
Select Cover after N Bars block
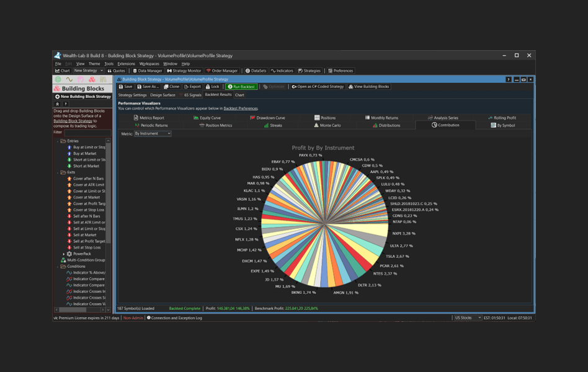[x=86, y=179]
